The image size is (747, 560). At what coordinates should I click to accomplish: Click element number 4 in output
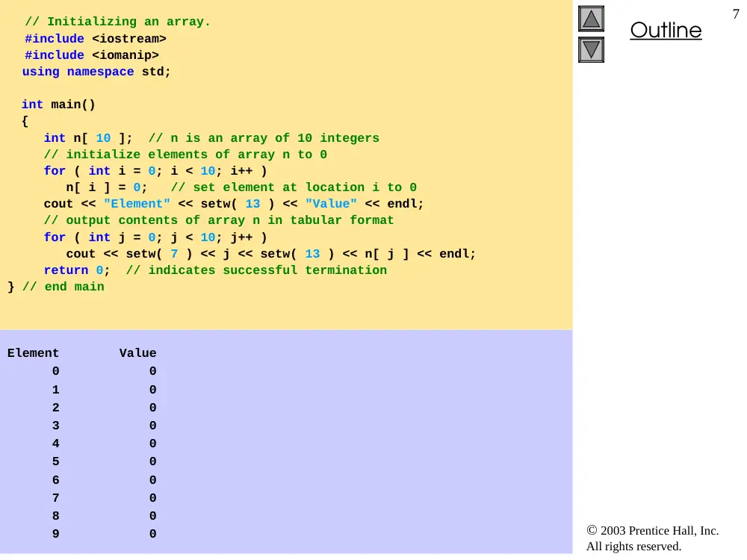click(x=56, y=444)
